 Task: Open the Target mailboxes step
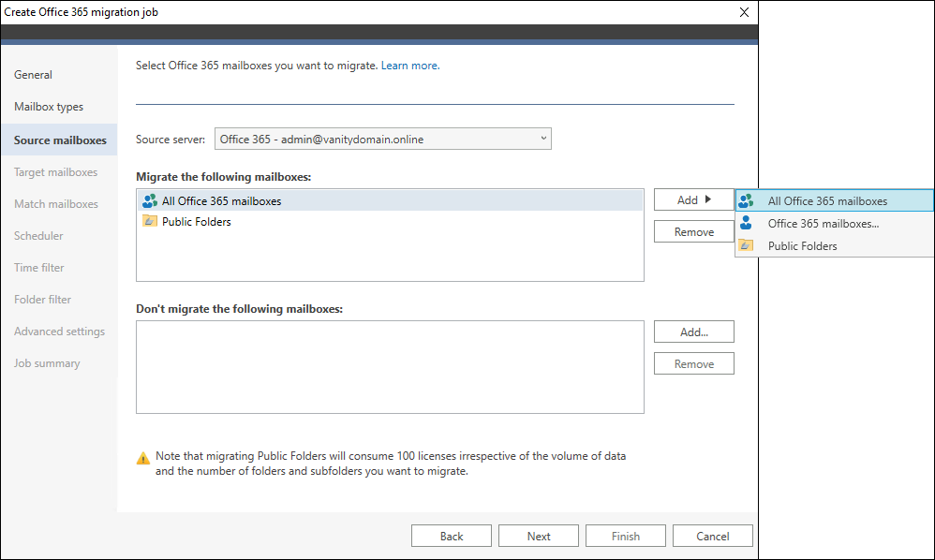(55, 172)
